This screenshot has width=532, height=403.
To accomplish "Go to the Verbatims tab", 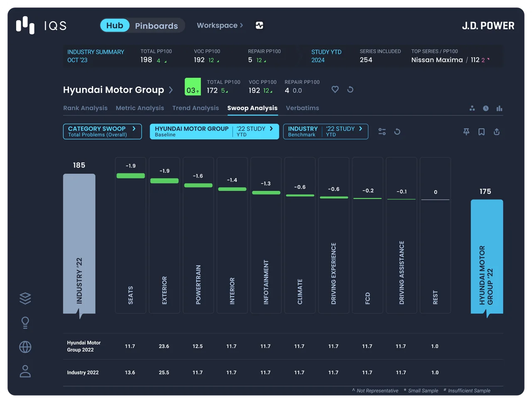I will tap(303, 108).
